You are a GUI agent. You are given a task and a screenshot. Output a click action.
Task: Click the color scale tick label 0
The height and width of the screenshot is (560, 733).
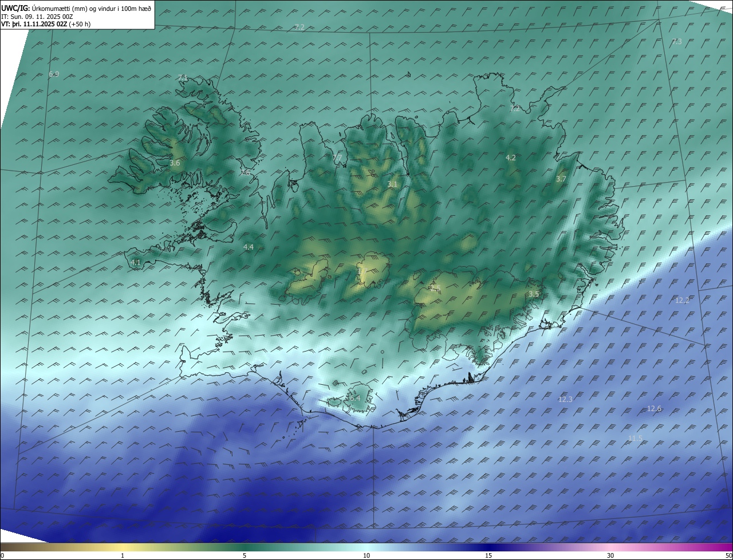(x=2, y=555)
